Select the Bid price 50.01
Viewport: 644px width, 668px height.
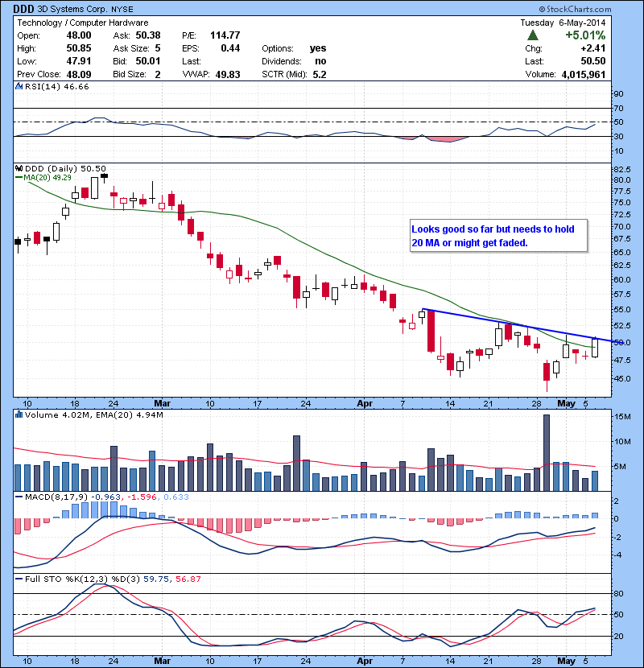(148, 61)
